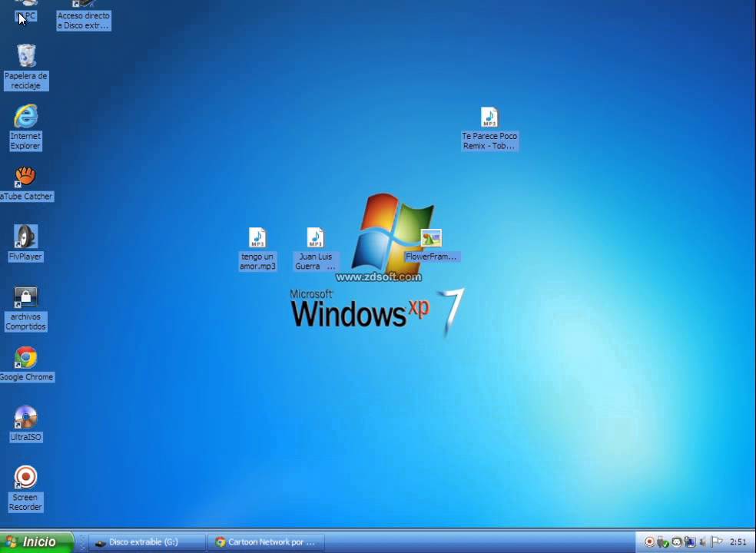Switch to Disco extraíble (G:) taskbar window

pos(146,542)
